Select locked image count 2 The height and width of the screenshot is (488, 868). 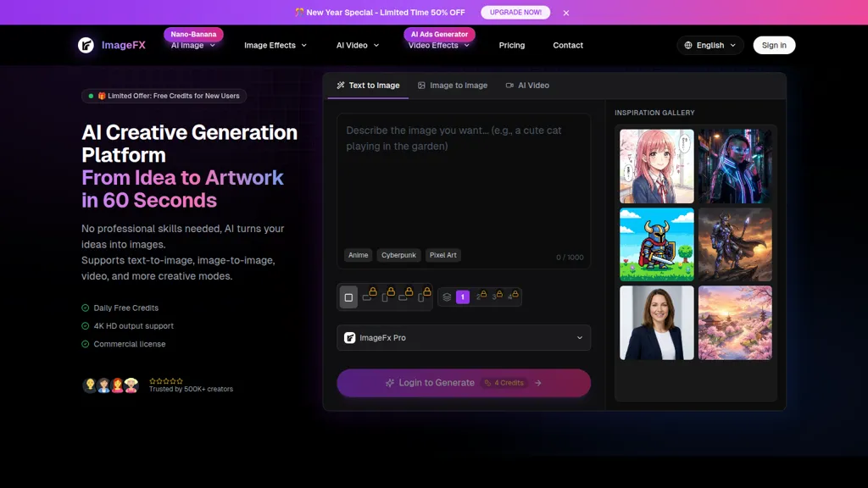click(x=481, y=296)
